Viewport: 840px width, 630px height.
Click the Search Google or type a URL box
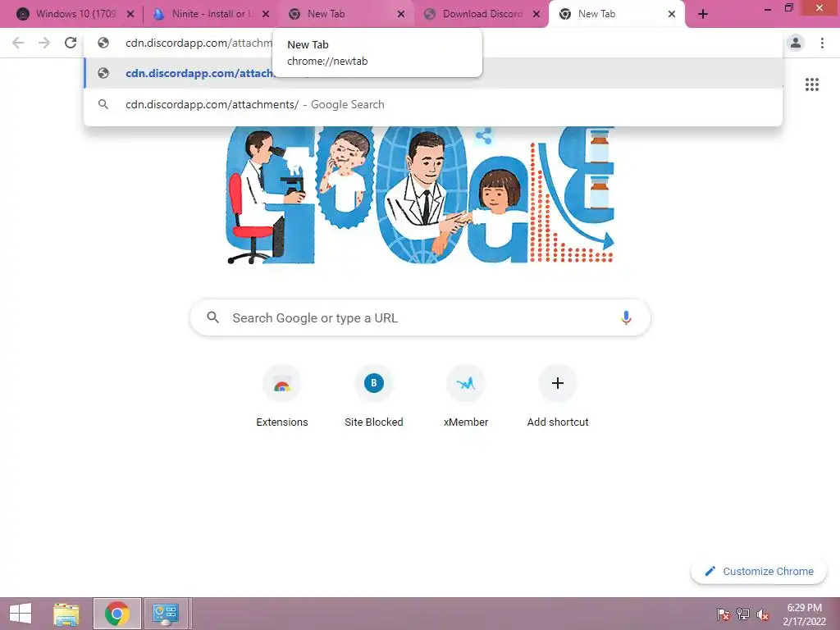click(420, 317)
